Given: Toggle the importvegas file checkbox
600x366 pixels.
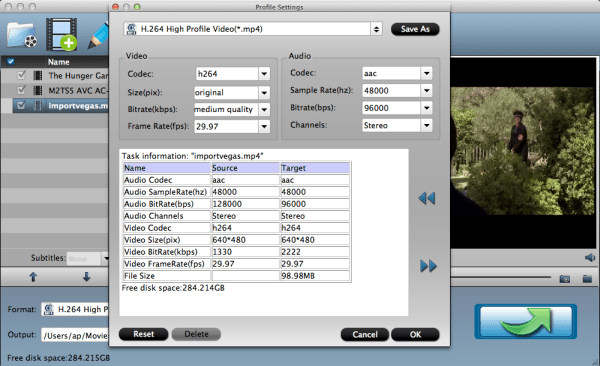Looking at the screenshot, I should 21,105.
